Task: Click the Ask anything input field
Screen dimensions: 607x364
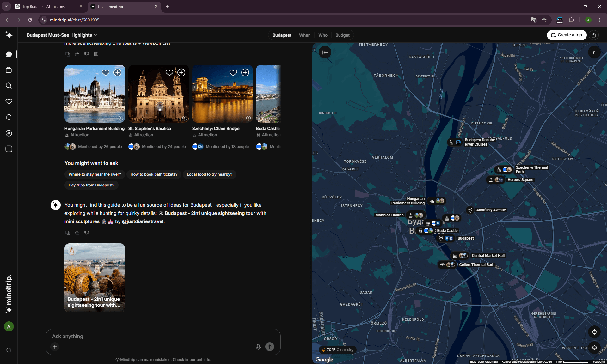Action: pyautogui.click(x=163, y=336)
